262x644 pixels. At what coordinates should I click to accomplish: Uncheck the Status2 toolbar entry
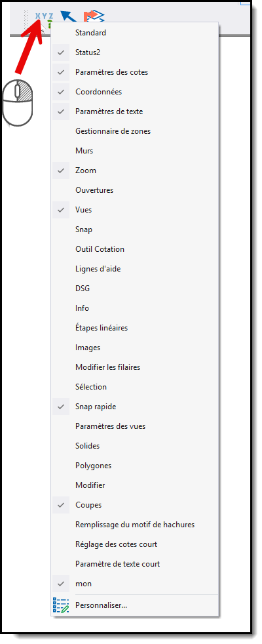click(x=136, y=52)
